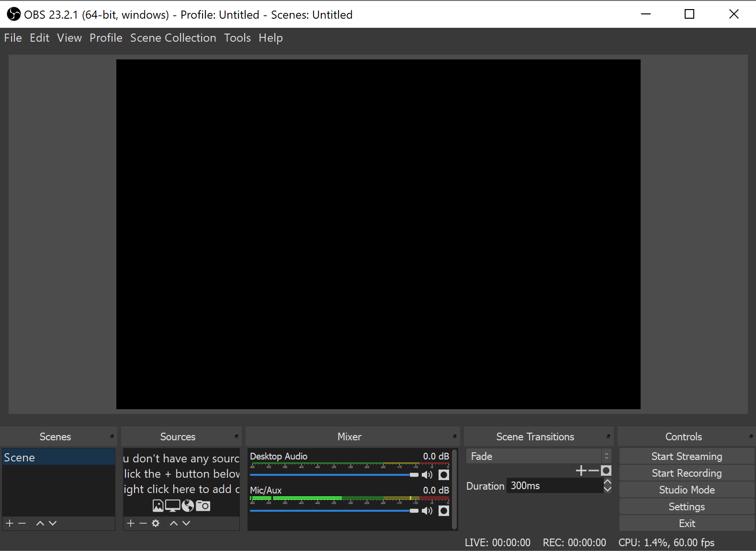Viewport: 756px width, 551px height.
Task: Mute Desktop Audio speaker toggle
Action: (x=427, y=475)
